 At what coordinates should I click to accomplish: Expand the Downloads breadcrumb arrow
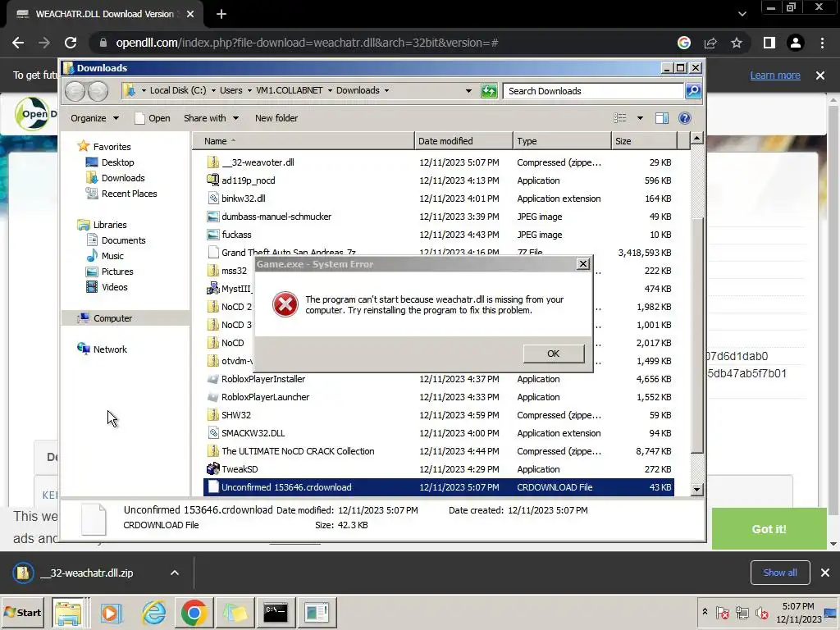(387, 90)
